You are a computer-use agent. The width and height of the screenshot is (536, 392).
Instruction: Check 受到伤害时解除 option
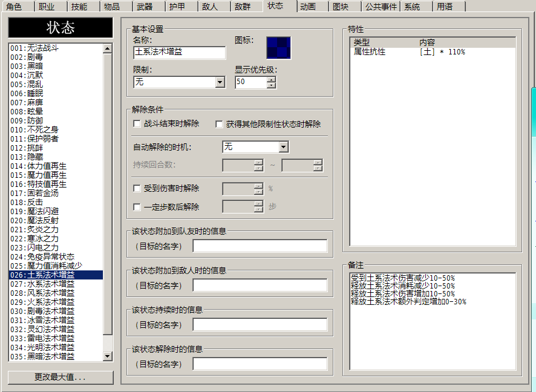(137, 188)
